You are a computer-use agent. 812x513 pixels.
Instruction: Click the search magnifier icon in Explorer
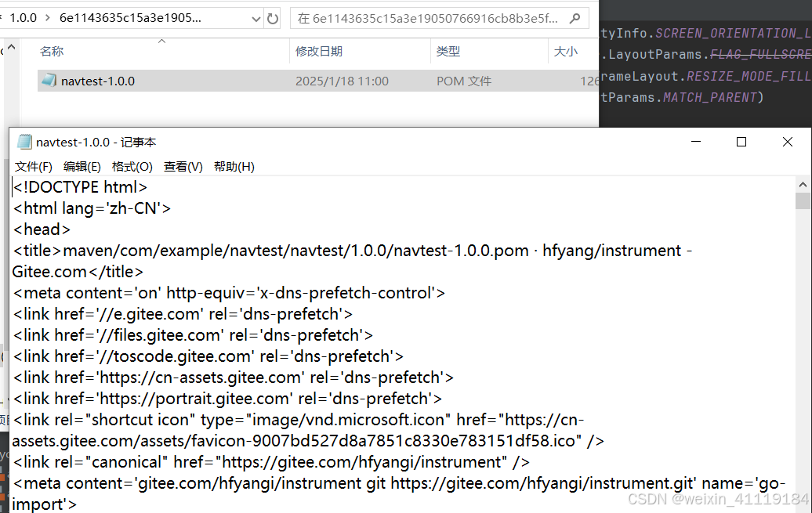pos(575,19)
